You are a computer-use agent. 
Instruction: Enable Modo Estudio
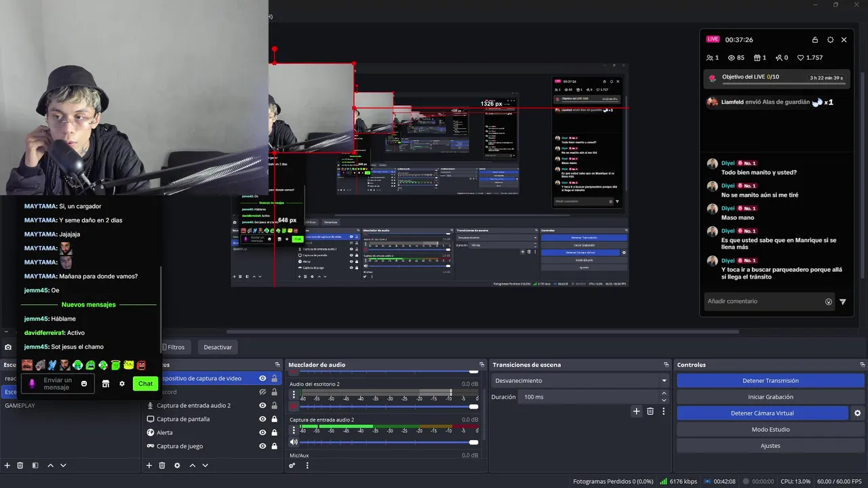click(770, 430)
